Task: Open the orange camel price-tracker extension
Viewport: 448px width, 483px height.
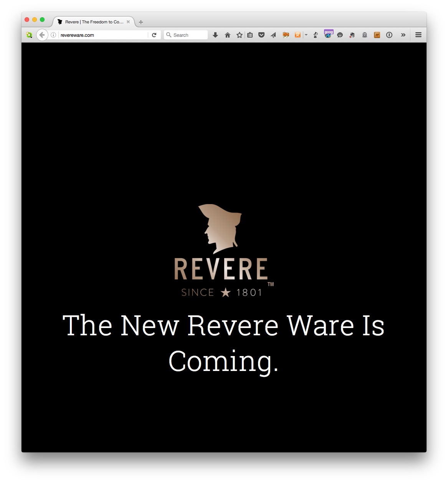Action: coord(377,35)
